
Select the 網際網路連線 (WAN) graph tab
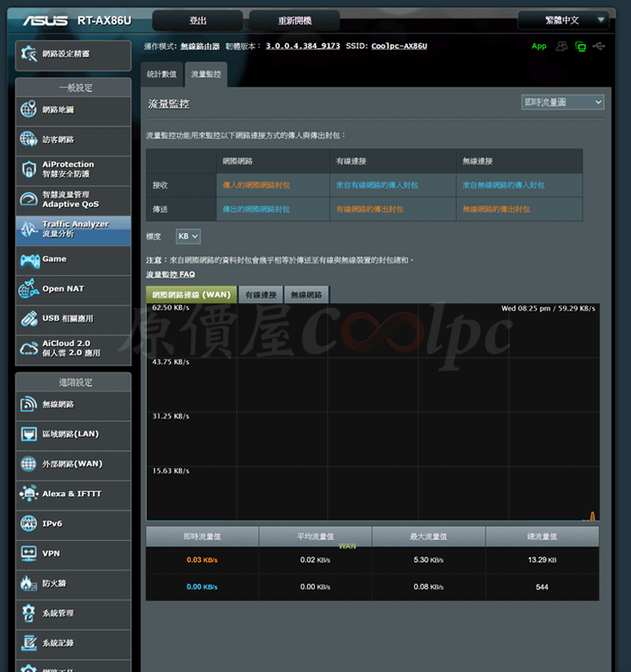point(191,295)
